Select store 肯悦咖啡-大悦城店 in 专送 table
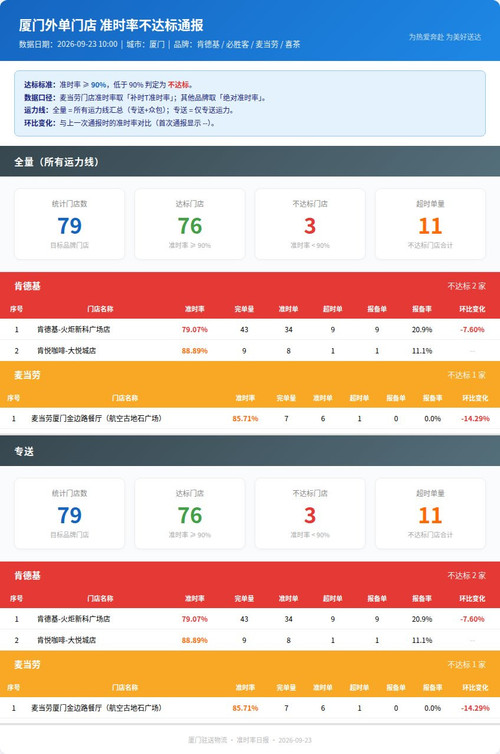 [x=66, y=640]
